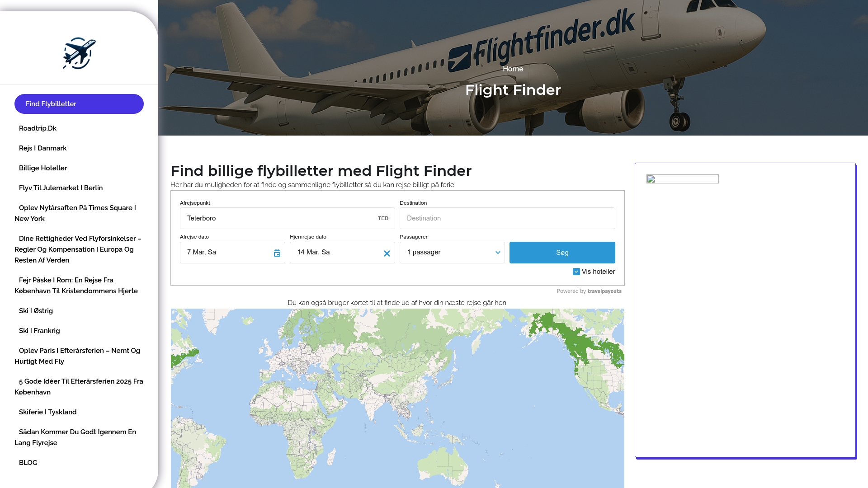Open the Roadtrip.Dk menu item

(38, 128)
